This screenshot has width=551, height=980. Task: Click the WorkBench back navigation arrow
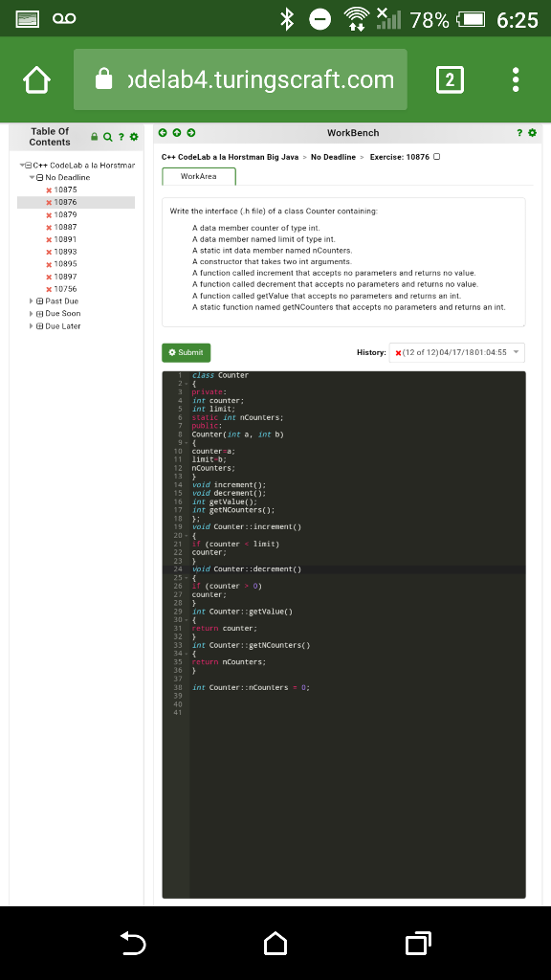tap(163, 133)
